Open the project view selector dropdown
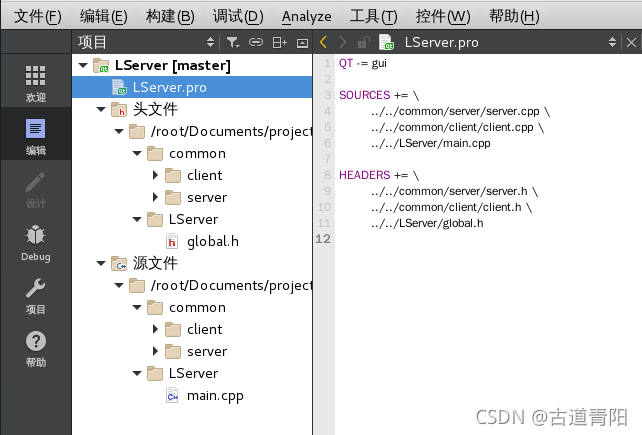642x435 pixels. (210, 42)
